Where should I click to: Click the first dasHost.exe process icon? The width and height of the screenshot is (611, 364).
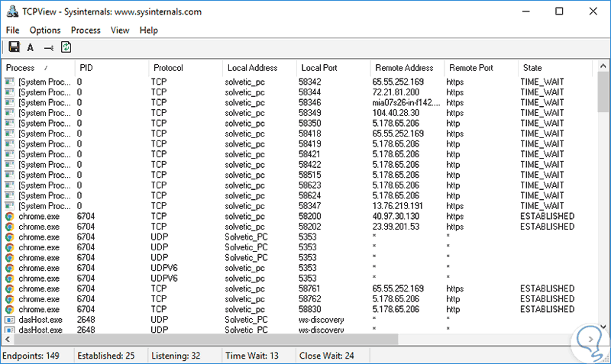9,320
